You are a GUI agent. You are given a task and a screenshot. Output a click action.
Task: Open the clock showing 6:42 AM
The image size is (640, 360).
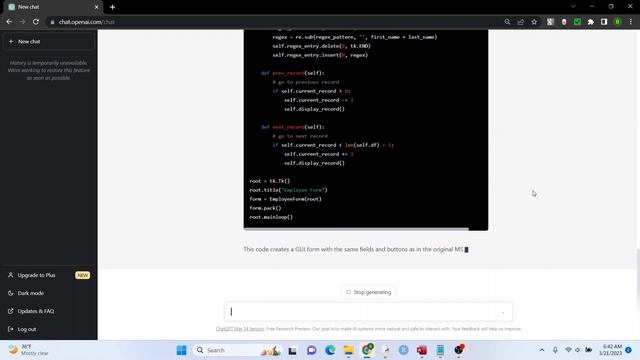[611, 350]
